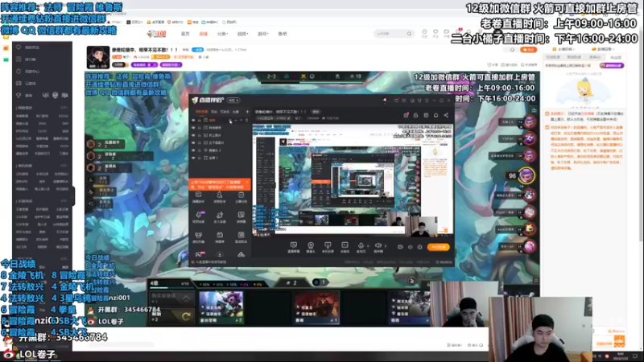644x362 pixels.
Task: Click the orange follow button for the streamer
Action: tap(529, 50)
